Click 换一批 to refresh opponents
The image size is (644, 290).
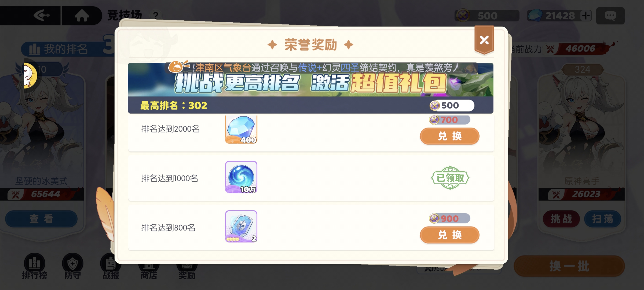coord(569,266)
